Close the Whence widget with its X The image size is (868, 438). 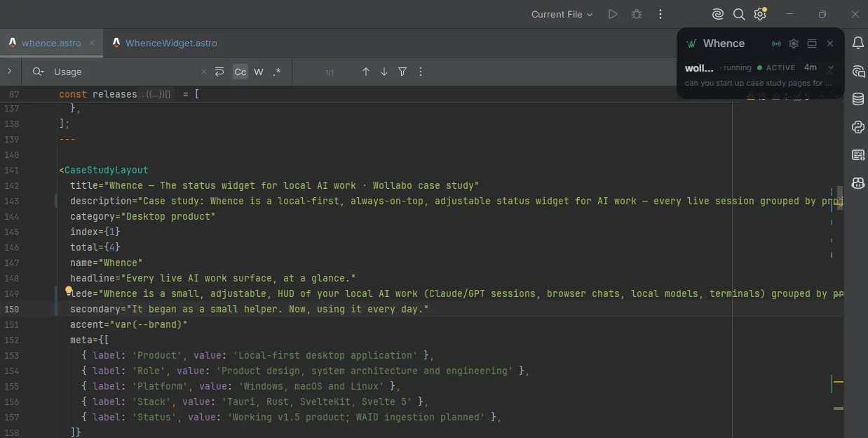(830, 44)
